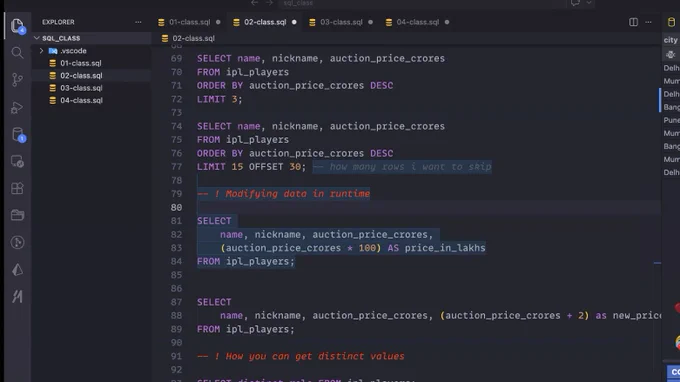Open the Run and Debug view
The image size is (680, 382).
pyautogui.click(x=17, y=107)
